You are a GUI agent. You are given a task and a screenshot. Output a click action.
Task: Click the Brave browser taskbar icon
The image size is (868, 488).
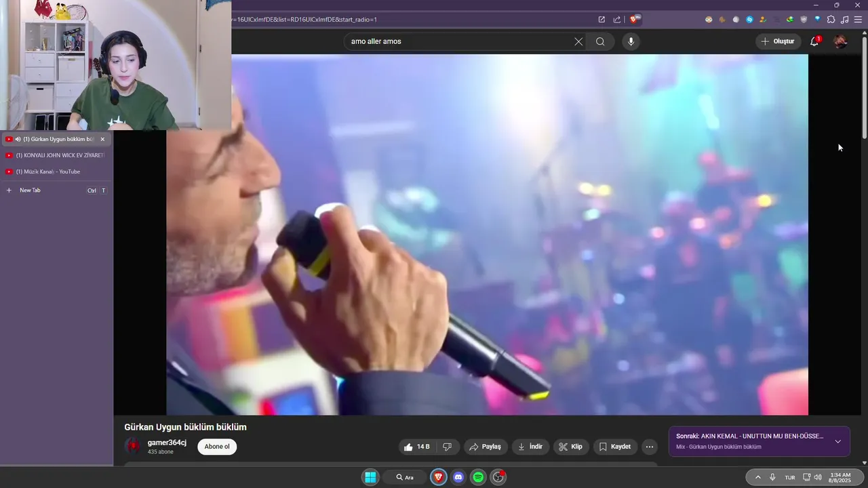click(438, 477)
